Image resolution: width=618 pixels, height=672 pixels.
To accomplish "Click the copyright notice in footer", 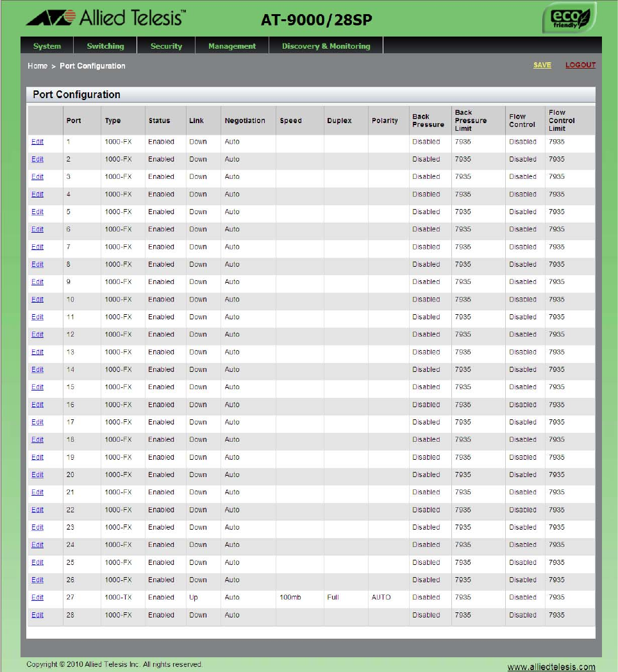I will [x=114, y=664].
